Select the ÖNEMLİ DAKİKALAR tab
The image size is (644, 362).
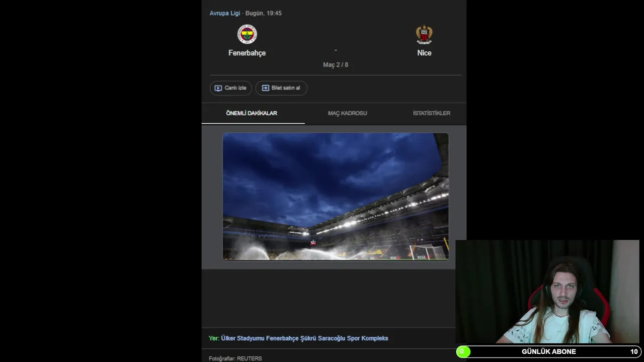click(252, 113)
